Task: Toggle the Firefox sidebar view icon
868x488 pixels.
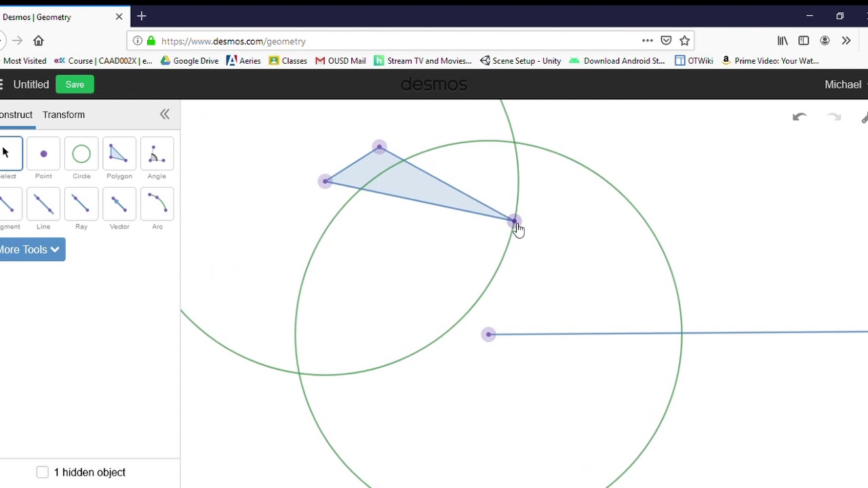Action: click(804, 41)
